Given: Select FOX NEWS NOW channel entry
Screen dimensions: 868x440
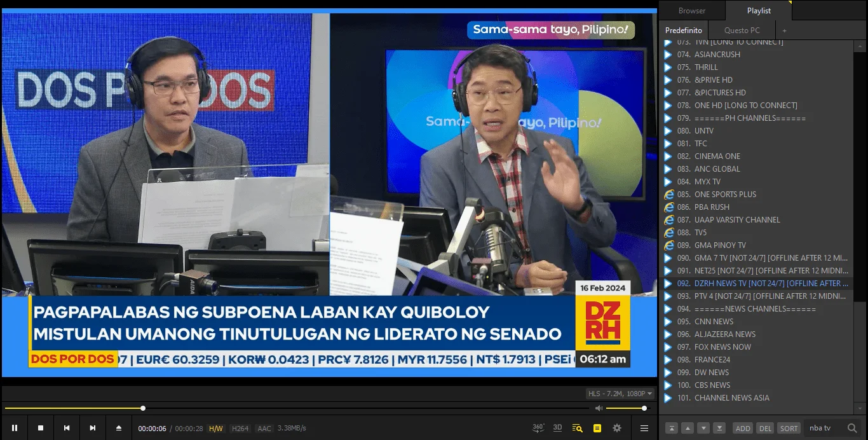Looking at the screenshot, I should click(757, 347).
